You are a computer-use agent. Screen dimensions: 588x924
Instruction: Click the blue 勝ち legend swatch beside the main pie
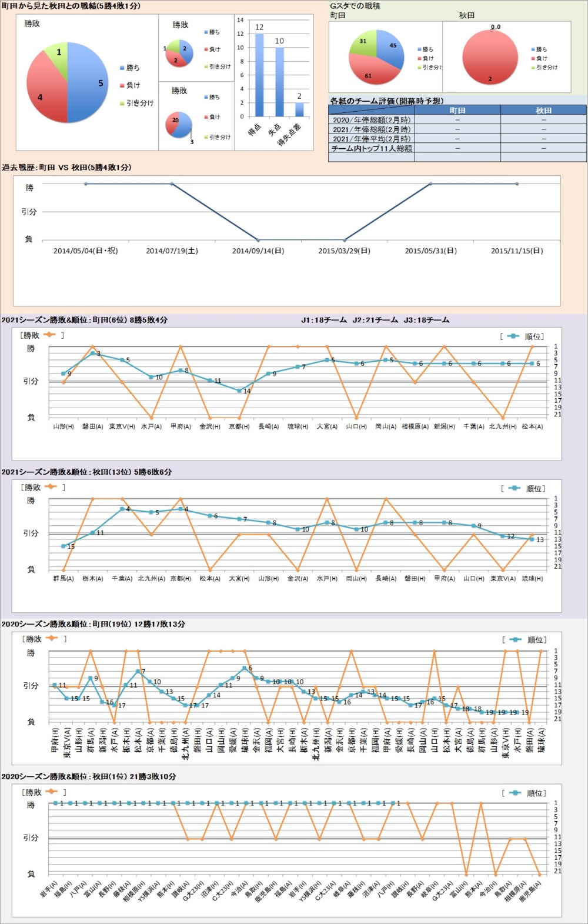coord(122,68)
